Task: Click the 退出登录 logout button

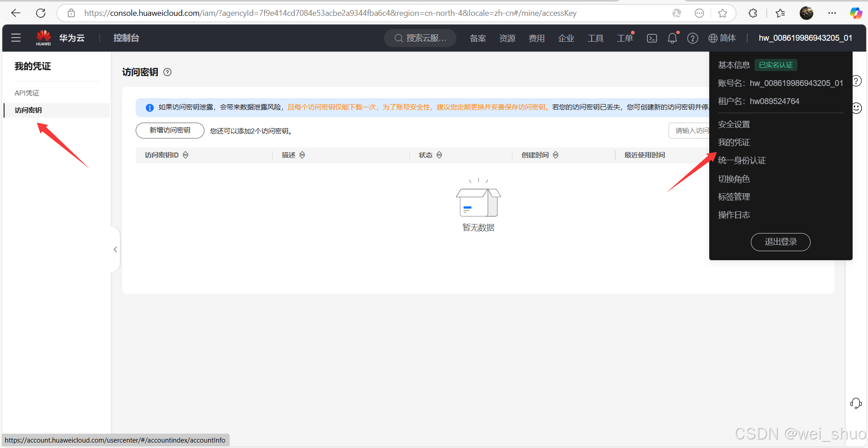Action: 780,242
